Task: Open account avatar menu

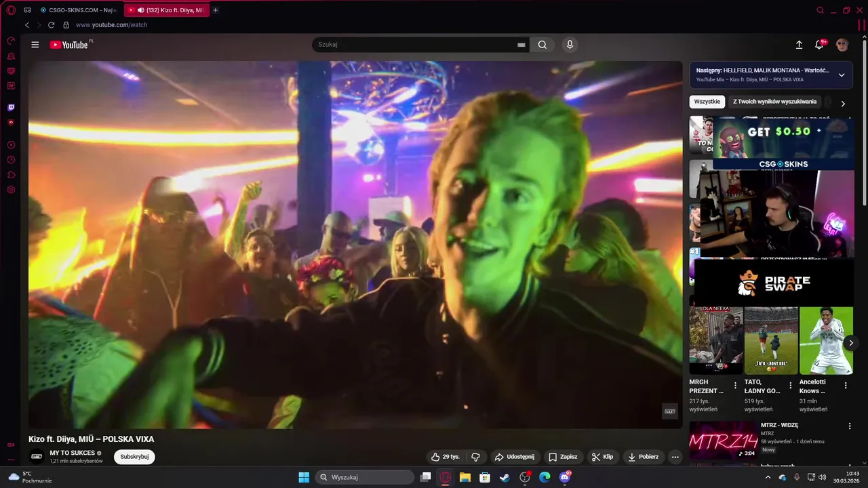Action: coord(842,45)
